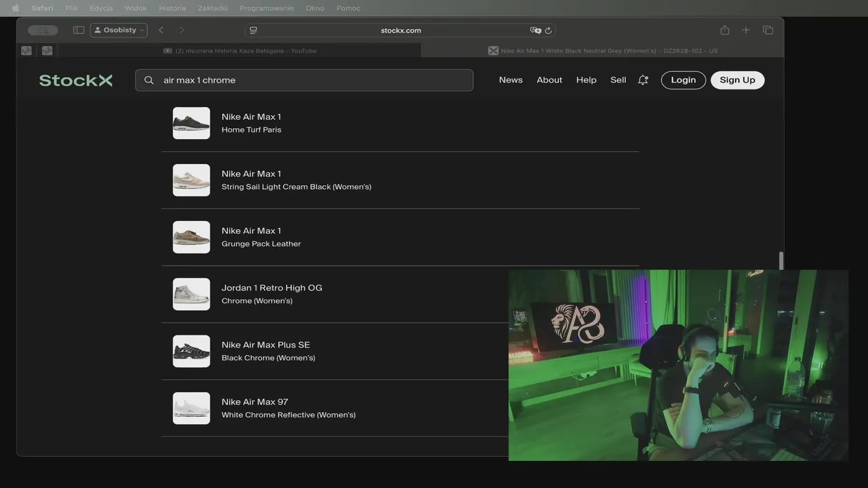This screenshot has width=868, height=488.
Task: Go back with the back arrow
Action: 161,30
